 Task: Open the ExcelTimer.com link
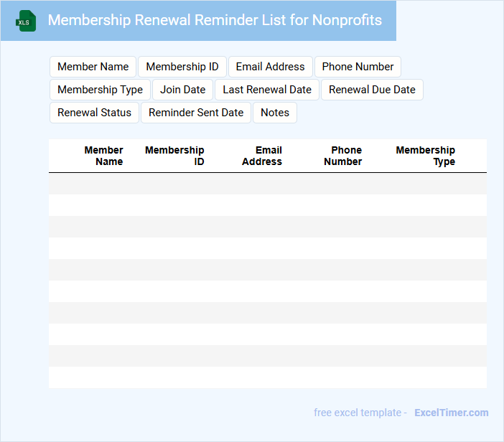tap(451, 413)
